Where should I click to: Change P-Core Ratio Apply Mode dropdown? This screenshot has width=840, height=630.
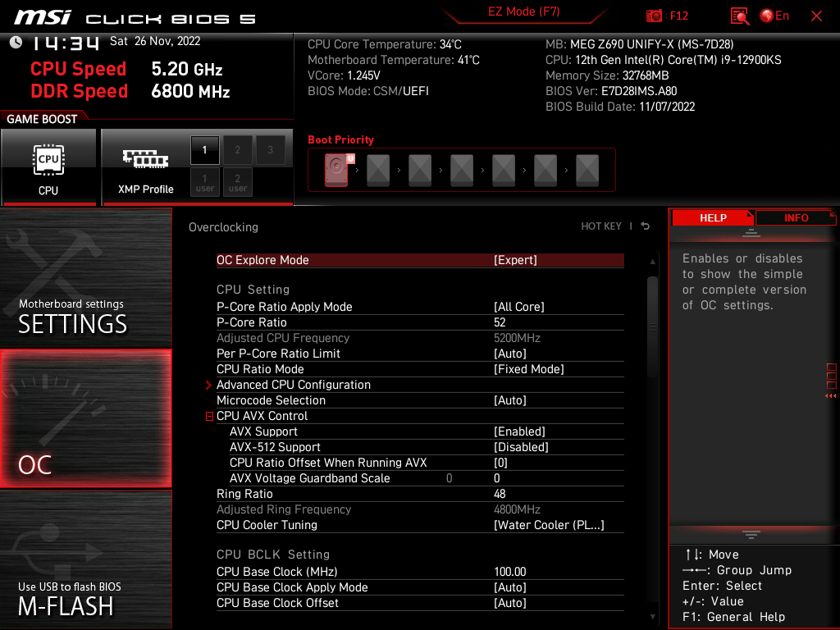420,307
